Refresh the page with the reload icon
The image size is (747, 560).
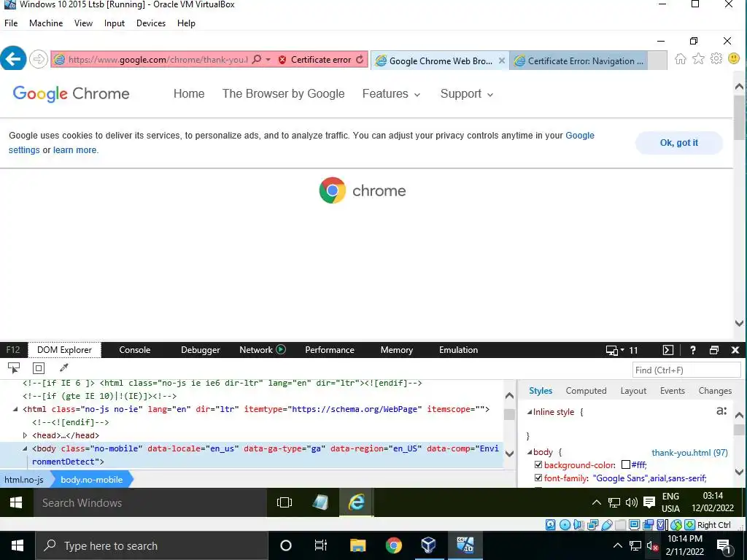[360, 60]
